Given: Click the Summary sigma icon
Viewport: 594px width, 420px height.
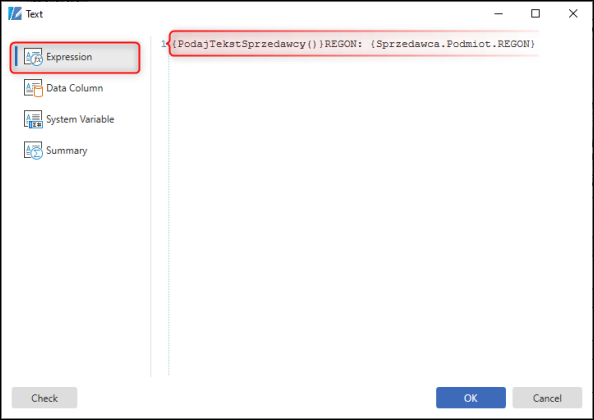Looking at the screenshot, I should [x=33, y=150].
